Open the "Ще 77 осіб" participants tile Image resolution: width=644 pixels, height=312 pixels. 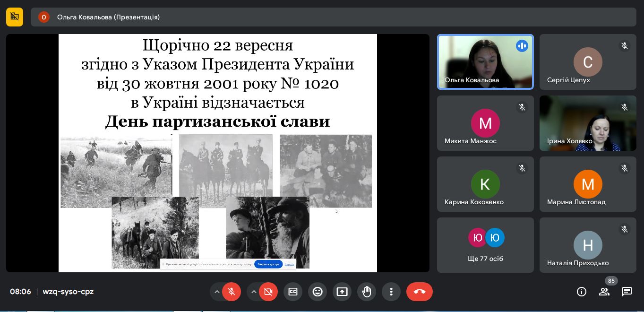click(485, 245)
